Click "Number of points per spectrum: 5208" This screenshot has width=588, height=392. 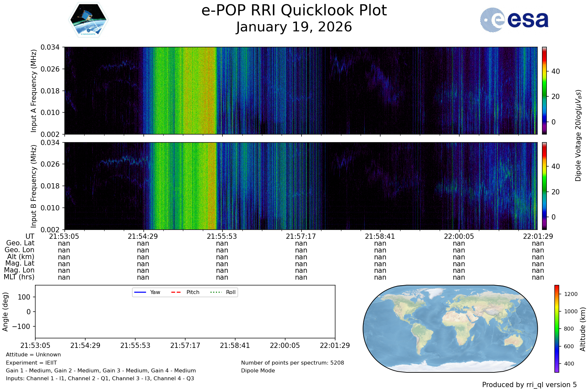click(x=292, y=363)
